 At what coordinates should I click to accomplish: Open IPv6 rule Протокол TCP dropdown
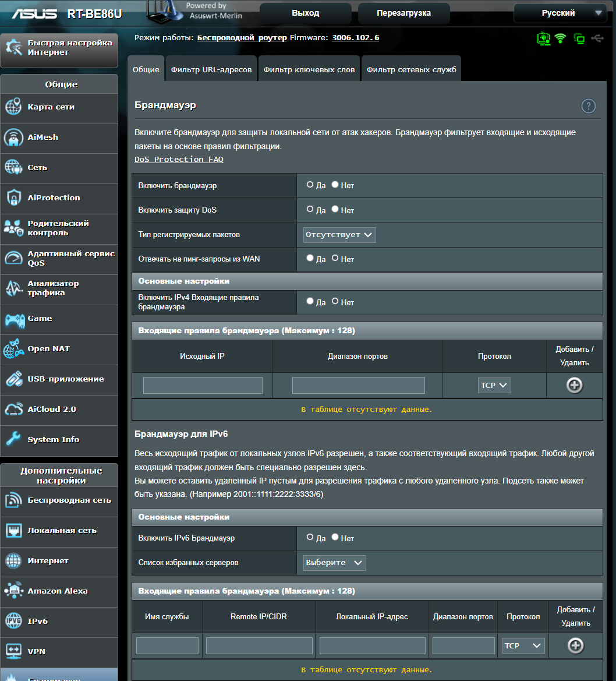523,646
